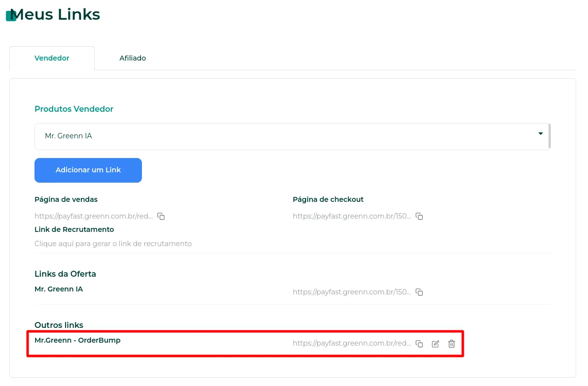Select the OrderBump URL text
588x386 pixels.
click(x=352, y=343)
